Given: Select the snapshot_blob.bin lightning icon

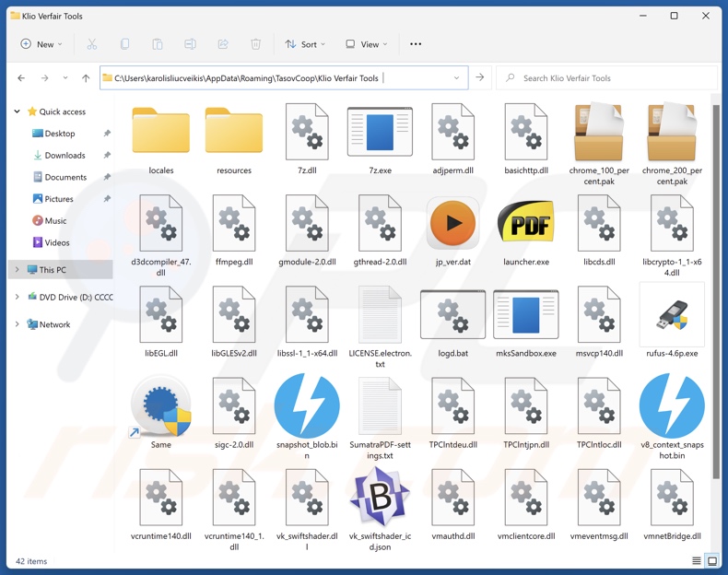Looking at the screenshot, I should 307,406.
